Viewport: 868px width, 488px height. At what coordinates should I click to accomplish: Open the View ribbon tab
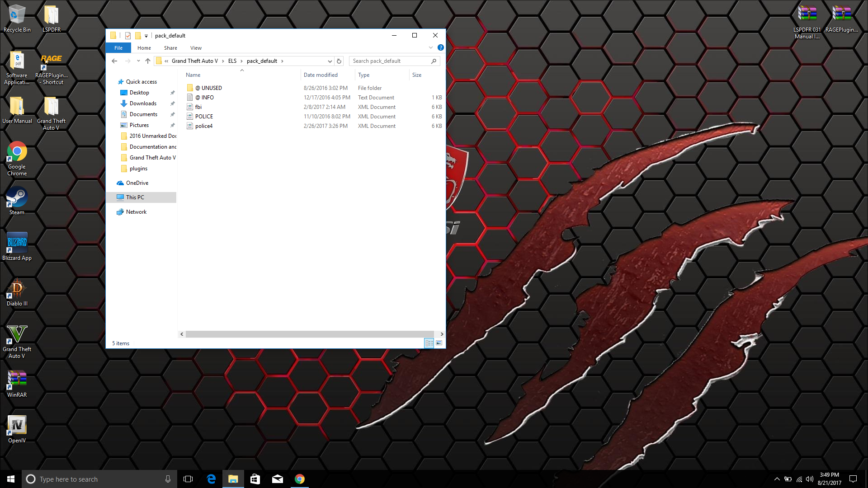point(196,48)
